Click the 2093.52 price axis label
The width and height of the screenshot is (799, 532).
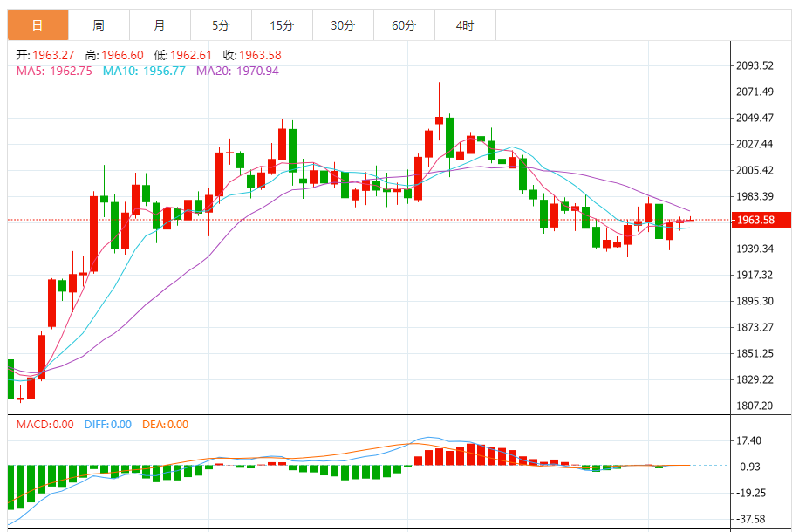point(755,65)
